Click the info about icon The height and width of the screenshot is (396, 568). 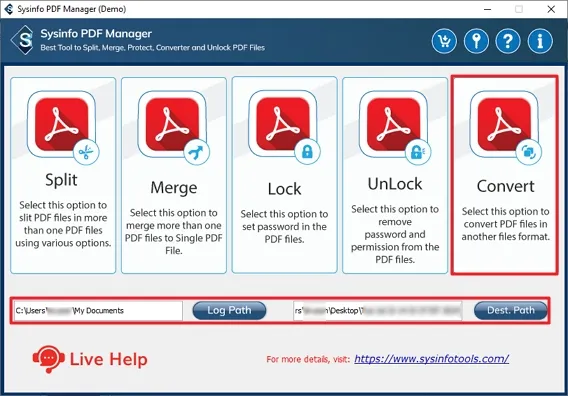click(x=540, y=41)
